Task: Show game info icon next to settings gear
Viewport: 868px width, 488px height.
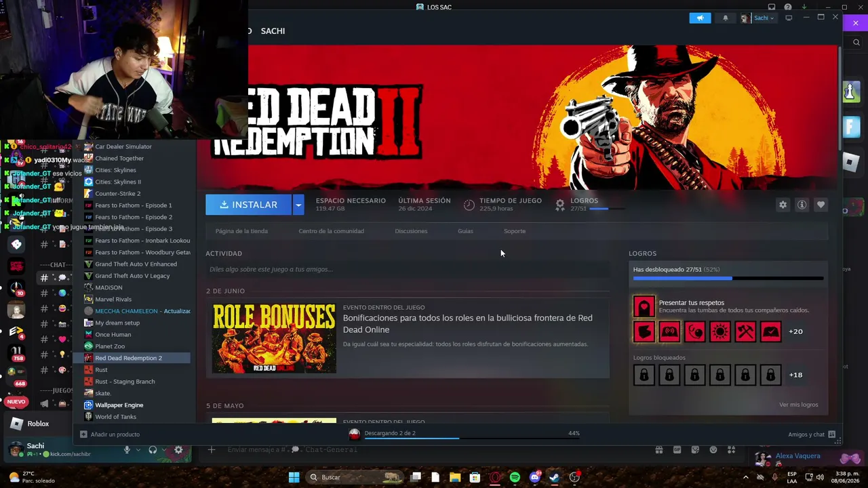Action: (x=802, y=205)
